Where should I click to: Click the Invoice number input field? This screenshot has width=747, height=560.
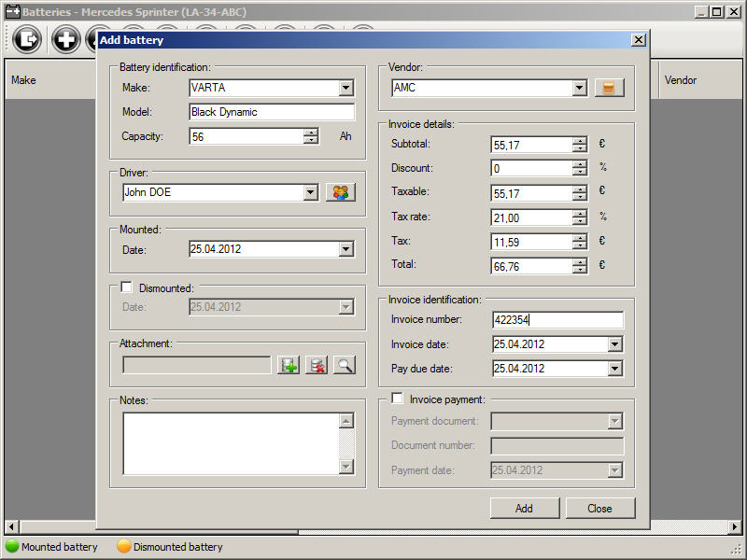(x=557, y=320)
